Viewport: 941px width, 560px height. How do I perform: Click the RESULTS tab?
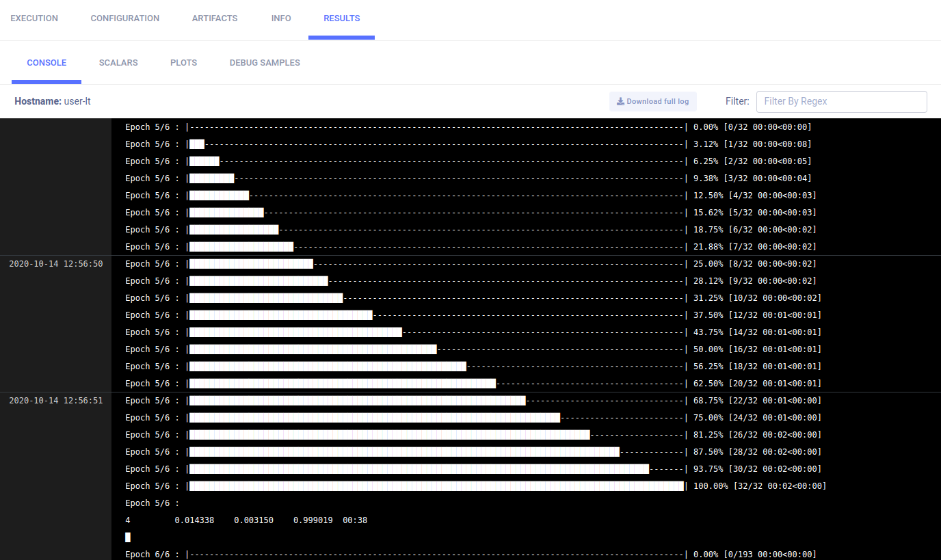[x=341, y=18]
